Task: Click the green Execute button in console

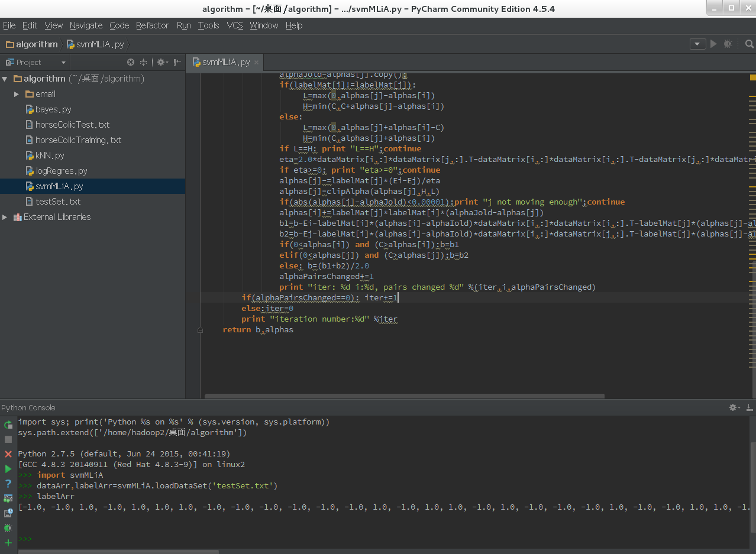Action: click(x=8, y=469)
